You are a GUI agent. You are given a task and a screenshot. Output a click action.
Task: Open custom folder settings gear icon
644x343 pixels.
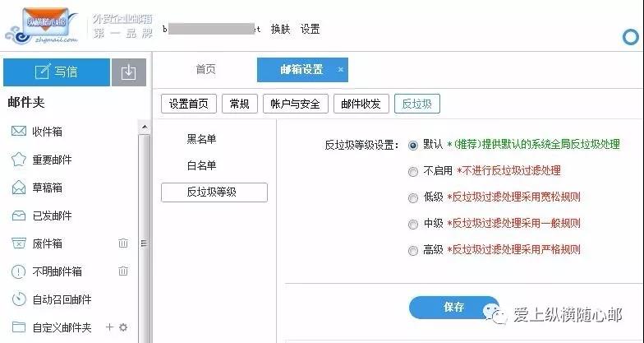(123, 327)
